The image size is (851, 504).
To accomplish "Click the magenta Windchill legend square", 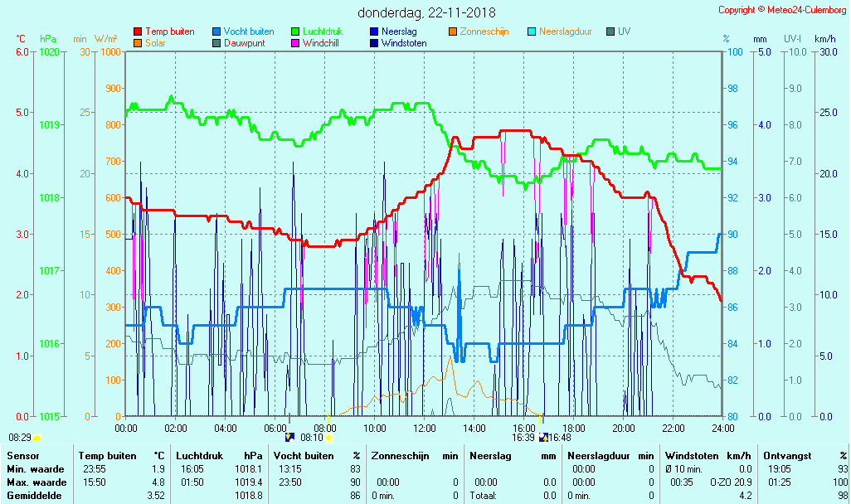I will pyautogui.click(x=295, y=43).
